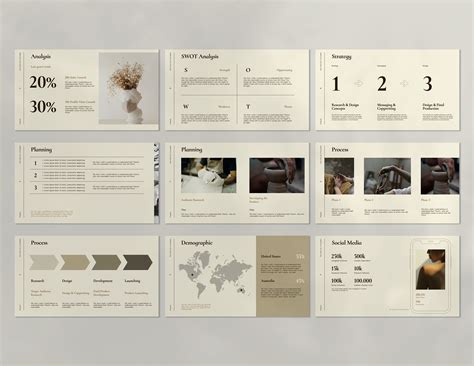Open the Analysis slide title
The image size is (474, 366).
tap(41, 56)
